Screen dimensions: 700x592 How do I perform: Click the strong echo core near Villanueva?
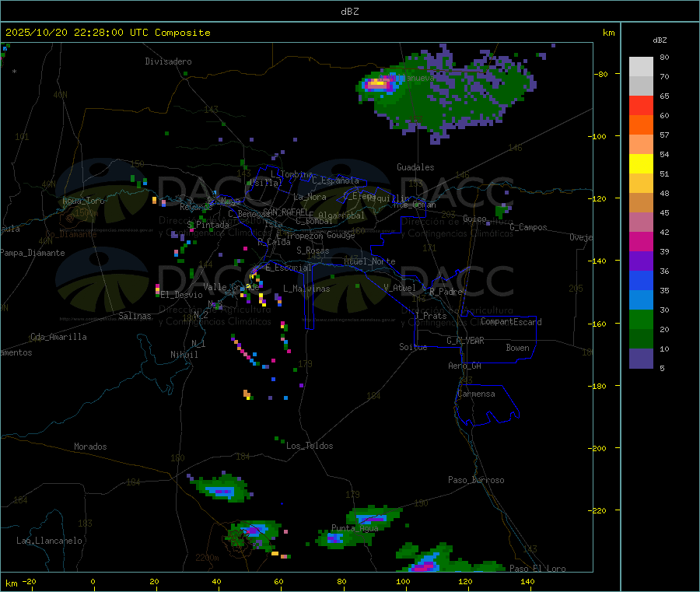[377, 83]
